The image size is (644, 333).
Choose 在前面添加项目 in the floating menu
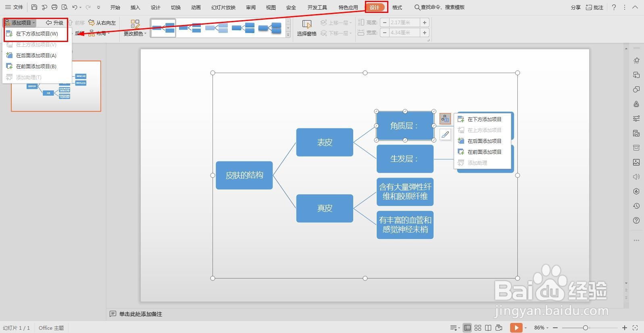483,152
